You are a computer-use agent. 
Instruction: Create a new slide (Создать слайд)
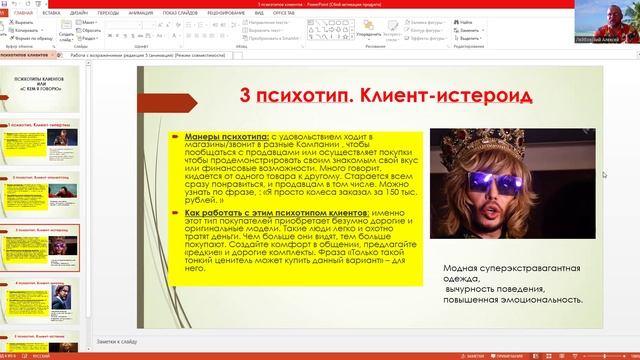click(66, 31)
